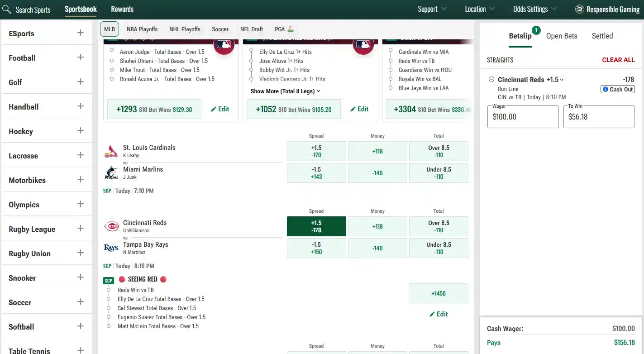644x354 pixels.
Task: Expand the Football category plus icon
Action: point(81,57)
